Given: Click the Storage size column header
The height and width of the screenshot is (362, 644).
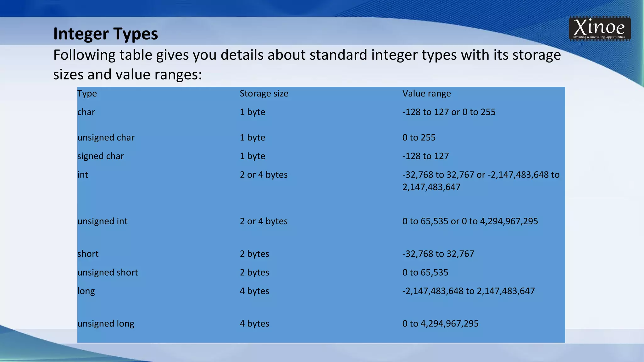Looking at the screenshot, I should (x=264, y=93).
